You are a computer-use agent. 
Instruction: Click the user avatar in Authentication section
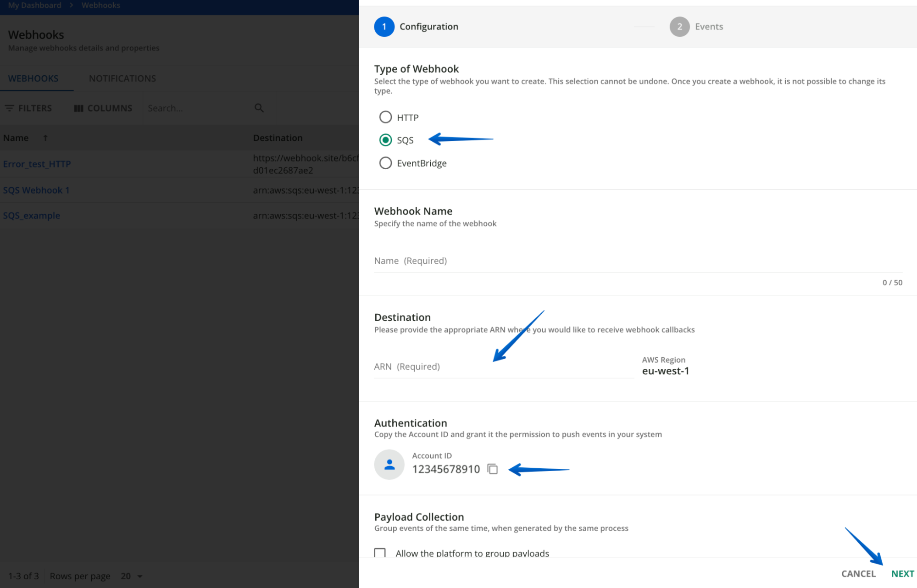[x=389, y=464]
